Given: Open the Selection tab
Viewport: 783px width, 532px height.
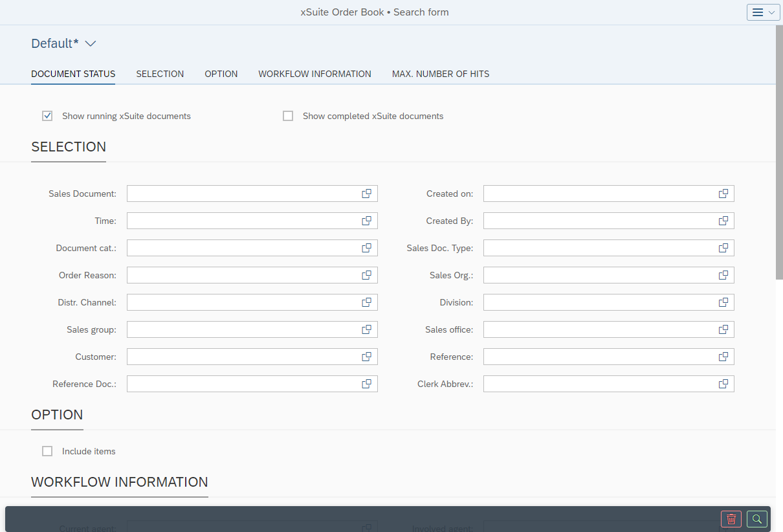Looking at the screenshot, I should pos(160,74).
